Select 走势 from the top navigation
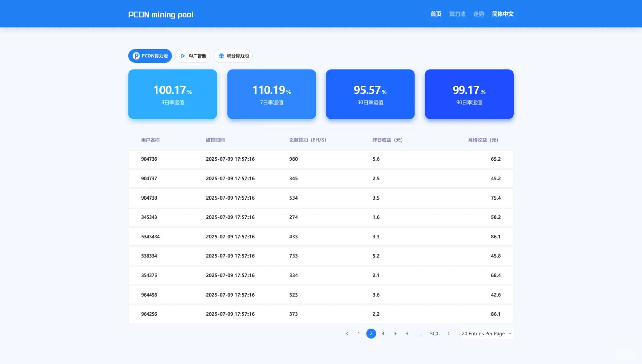 click(478, 14)
